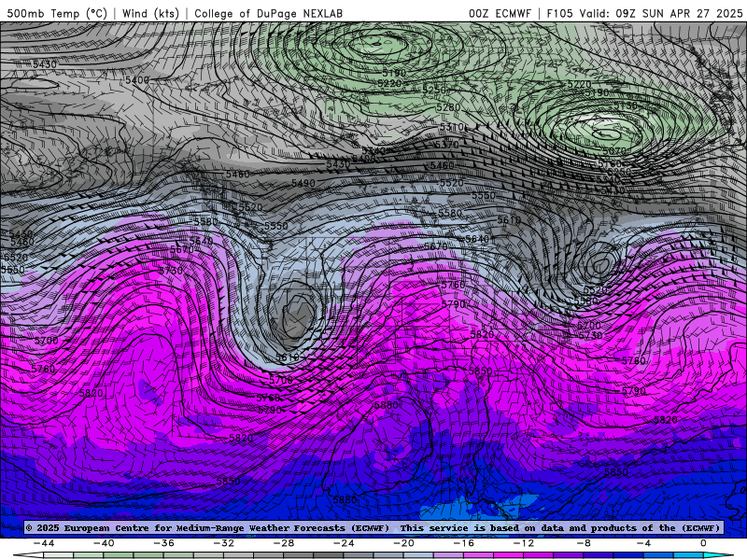Click the cyan arrow end of color bar
Image resolution: width=747 pixels, height=560 pixels.
(x=718, y=555)
